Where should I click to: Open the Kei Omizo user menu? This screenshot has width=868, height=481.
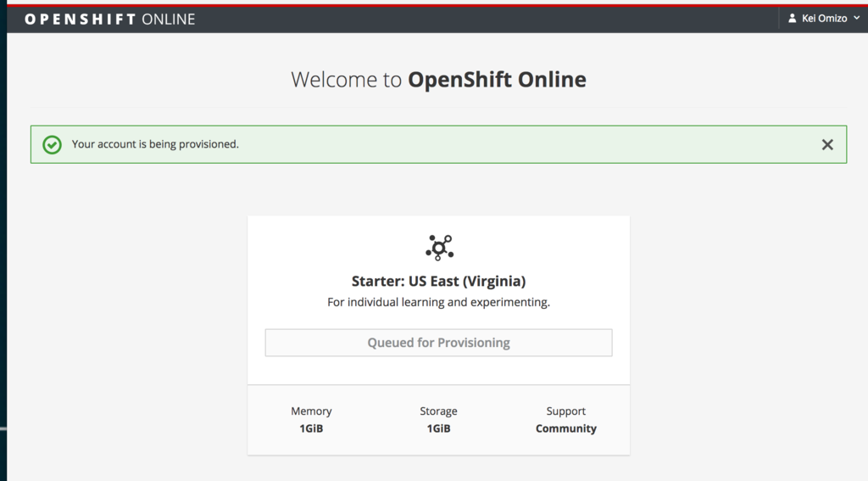(824, 19)
